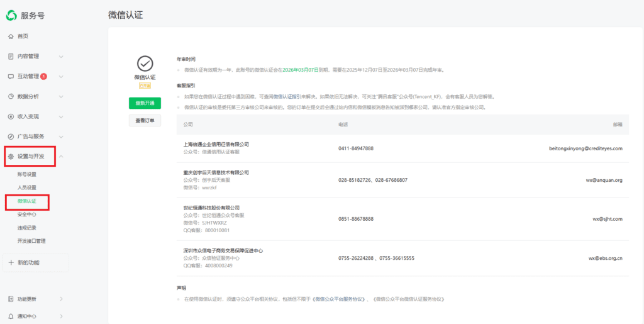
Task: Click the 邮箱 column header
Action: pyautogui.click(x=618, y=125)
